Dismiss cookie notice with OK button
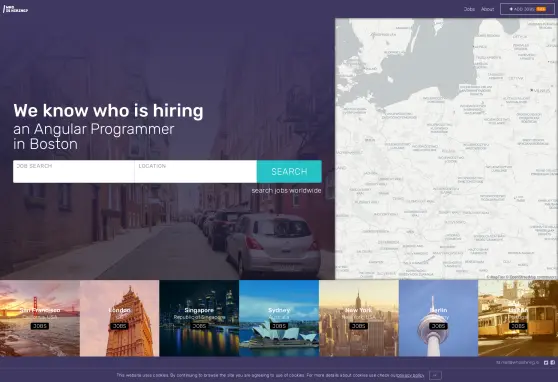Screen dimensions: 558x382 (x=435, y=375)
